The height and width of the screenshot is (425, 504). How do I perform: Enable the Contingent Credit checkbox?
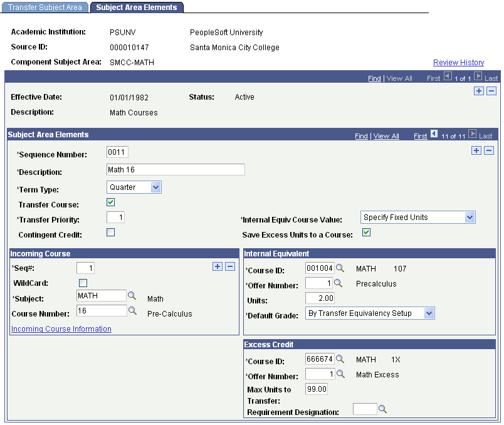click(110, 232)
